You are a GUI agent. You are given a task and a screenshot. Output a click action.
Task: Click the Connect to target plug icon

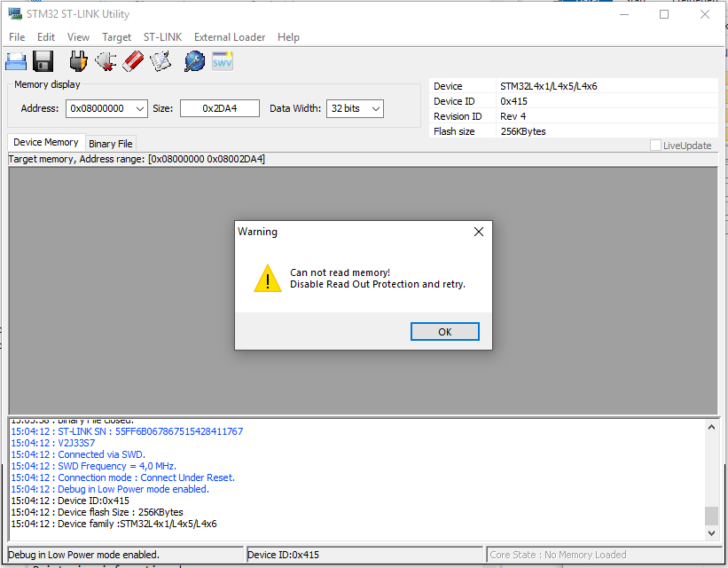click(x=78, y=61)
